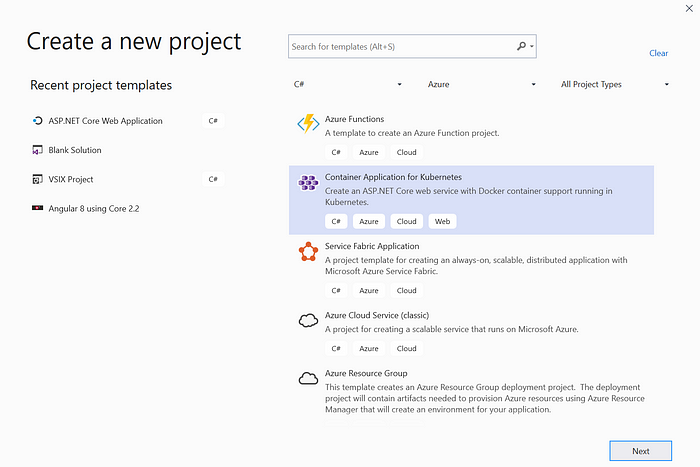Viewport: 700px width, 467px height.
Task: Click C# tag under Kubernetes template
Action: (336, 221)
